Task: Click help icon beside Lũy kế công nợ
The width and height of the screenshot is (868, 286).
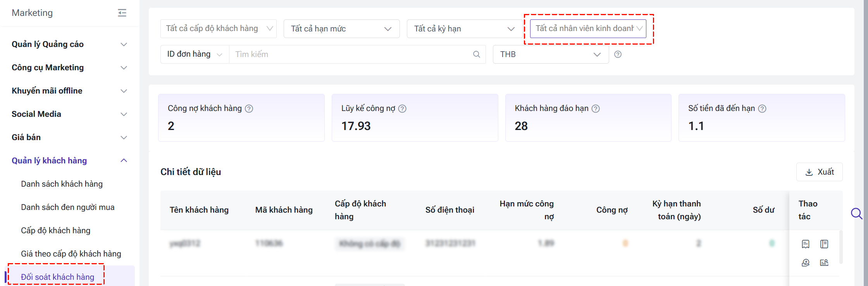Action: click(402, 109)
